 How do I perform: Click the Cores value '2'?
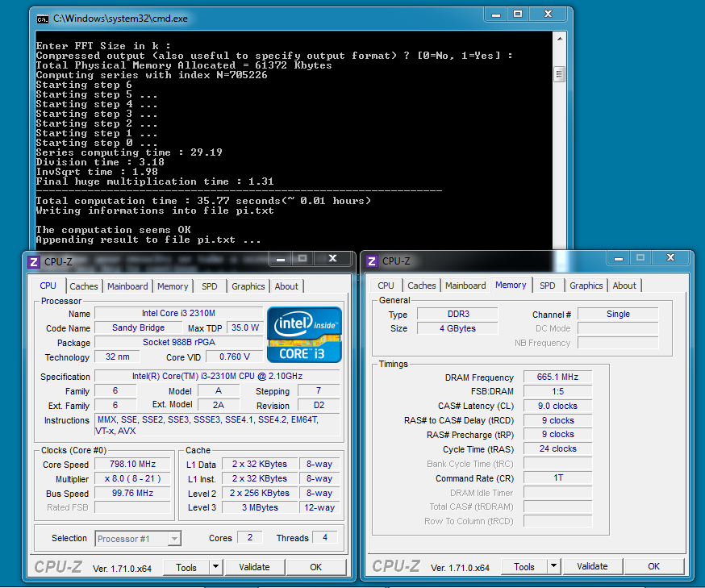250,538
